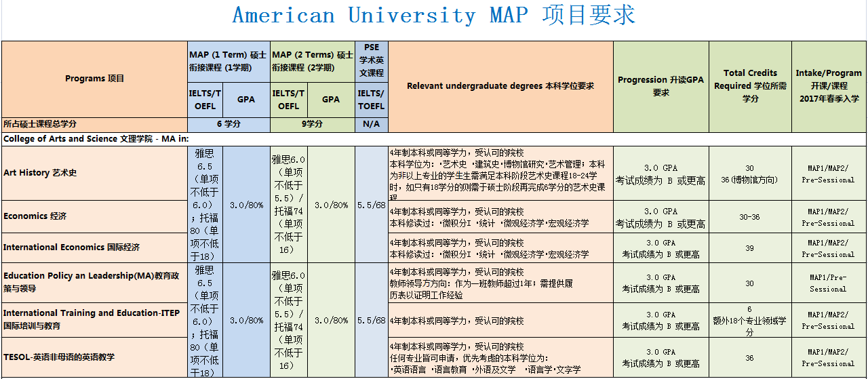Click the American University MAP title
Viewport: 868px width, 379px height.
(x=434, y=15)
